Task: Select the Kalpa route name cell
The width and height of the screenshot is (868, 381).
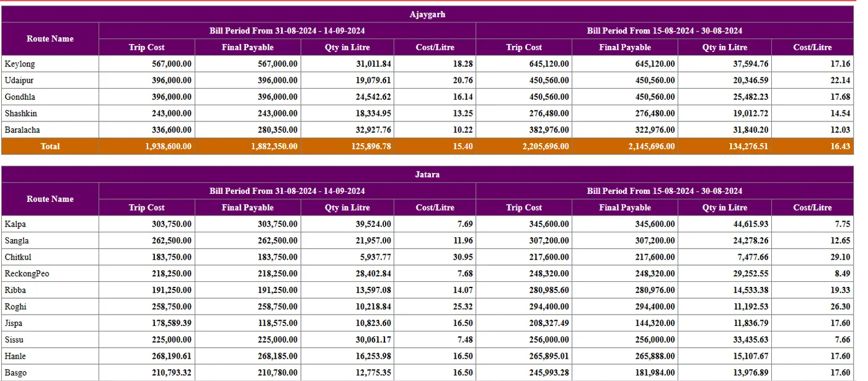Action: coord(50,224)
